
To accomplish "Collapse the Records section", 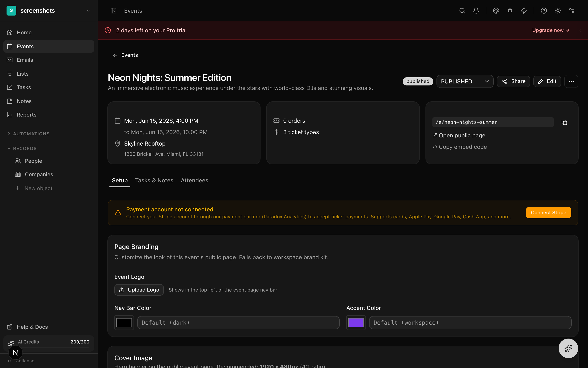I will (x=22, y=148).
